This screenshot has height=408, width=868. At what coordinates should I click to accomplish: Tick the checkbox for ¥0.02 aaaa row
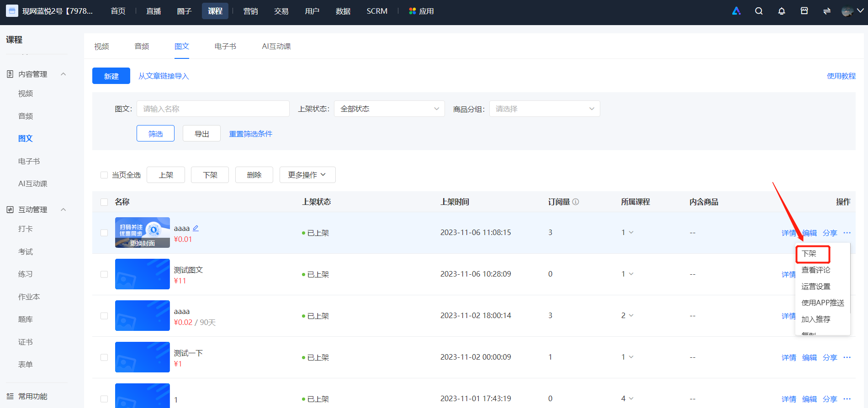(x=104, y=316)
